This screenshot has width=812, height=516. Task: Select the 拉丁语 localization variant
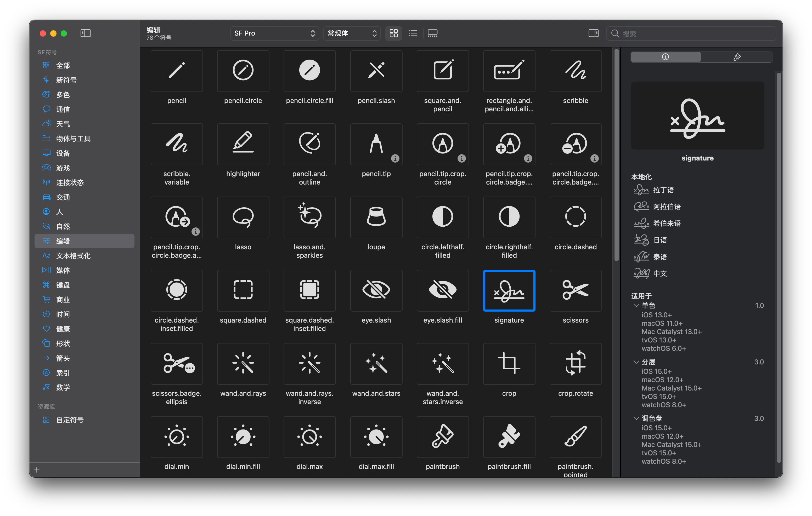point(653,190)
